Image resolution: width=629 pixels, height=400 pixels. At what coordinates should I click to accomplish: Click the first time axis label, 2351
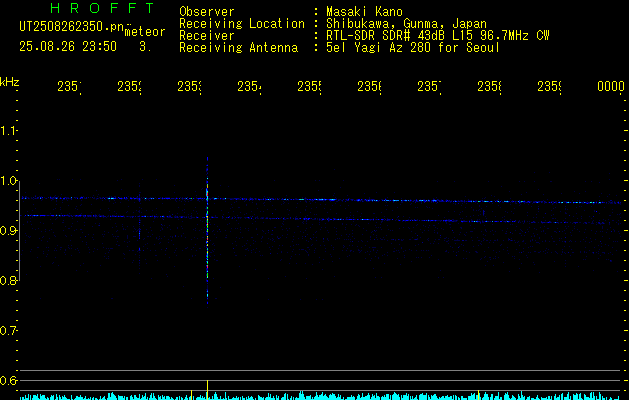click(x=69, y=86)
